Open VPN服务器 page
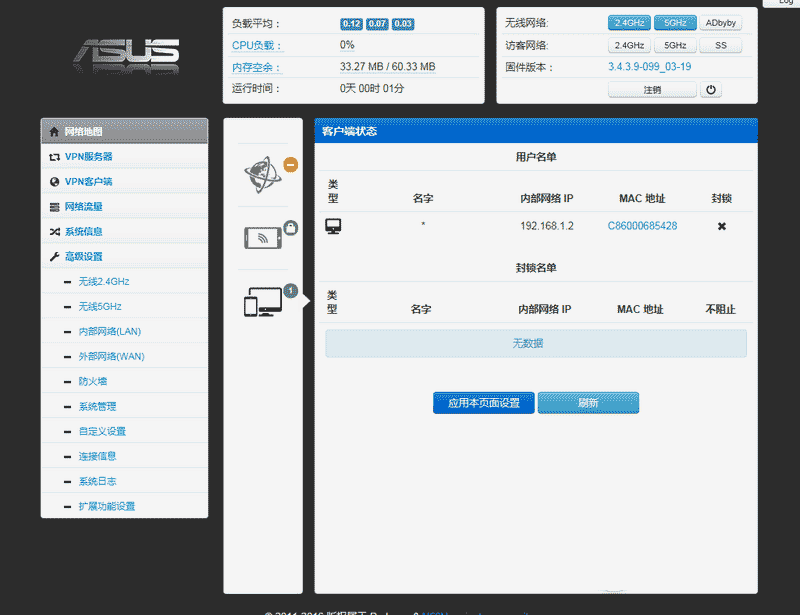Screen dimensions: 800x615 tap(124, 157)
